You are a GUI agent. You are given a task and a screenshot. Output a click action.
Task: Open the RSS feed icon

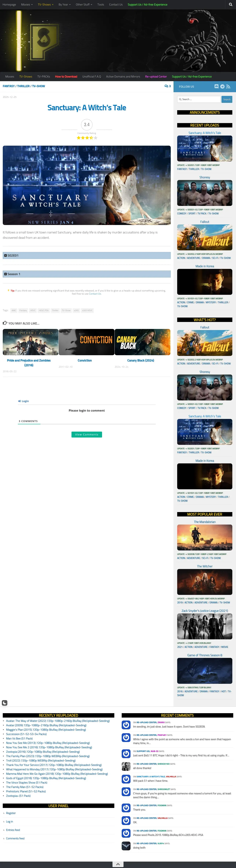[x=228, y=87]
